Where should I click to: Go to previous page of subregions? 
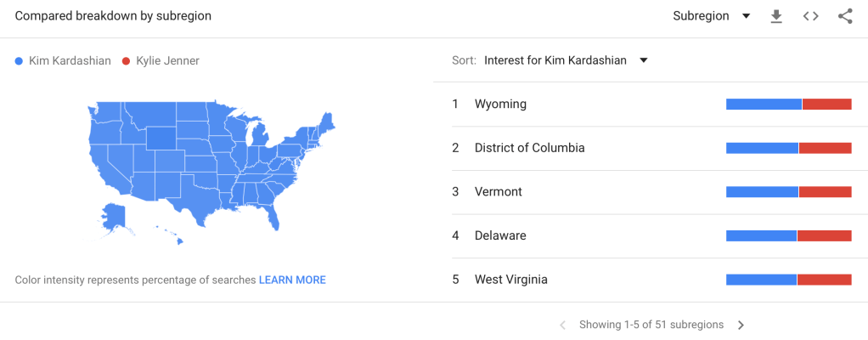pyautogui.click(x=562, y=325)
